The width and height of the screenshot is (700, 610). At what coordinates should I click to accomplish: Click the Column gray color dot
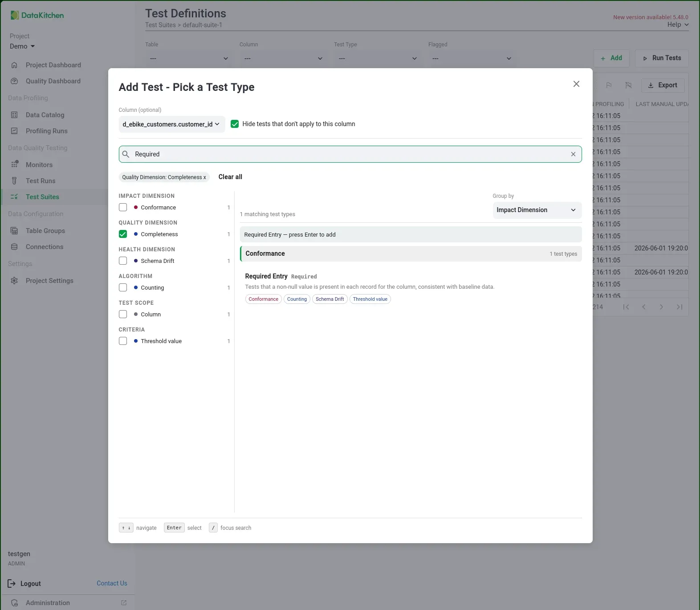point(136,314)
